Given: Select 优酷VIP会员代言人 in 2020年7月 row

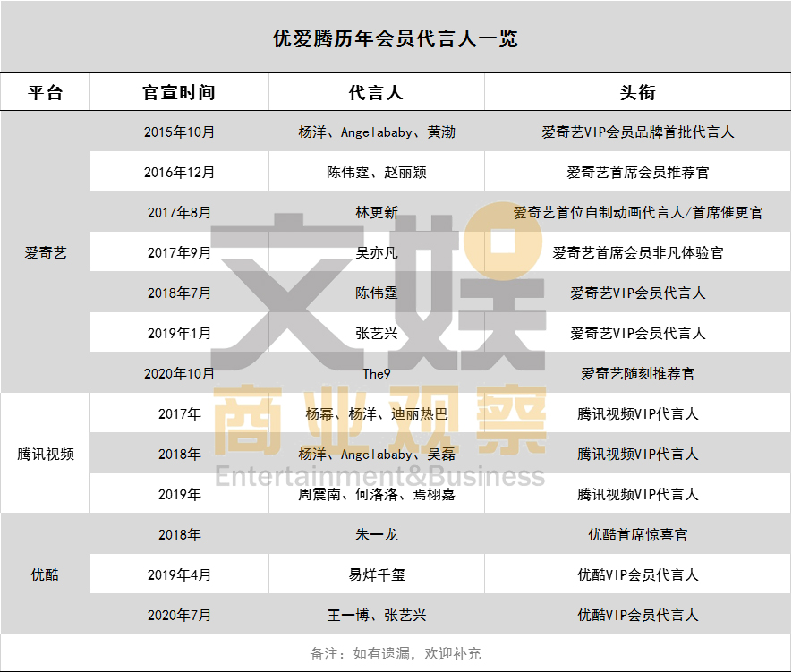Looking at the screenshot, I should (x=637, y=615).
